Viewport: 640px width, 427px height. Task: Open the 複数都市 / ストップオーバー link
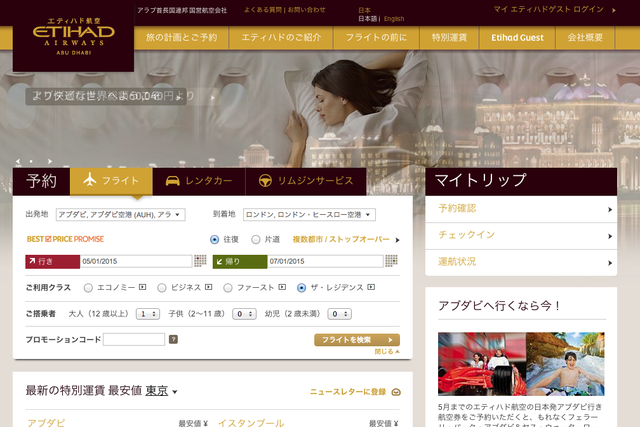(341, 239)
